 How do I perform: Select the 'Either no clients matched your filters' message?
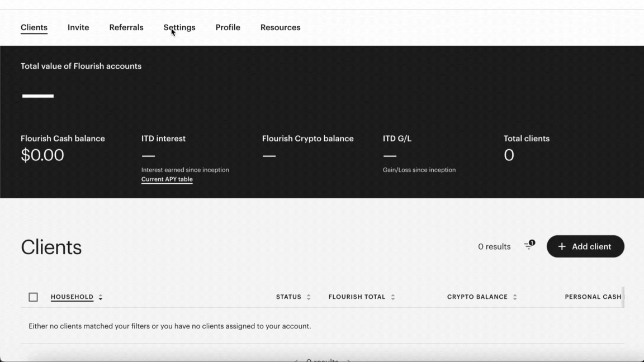tap(169, 326)
